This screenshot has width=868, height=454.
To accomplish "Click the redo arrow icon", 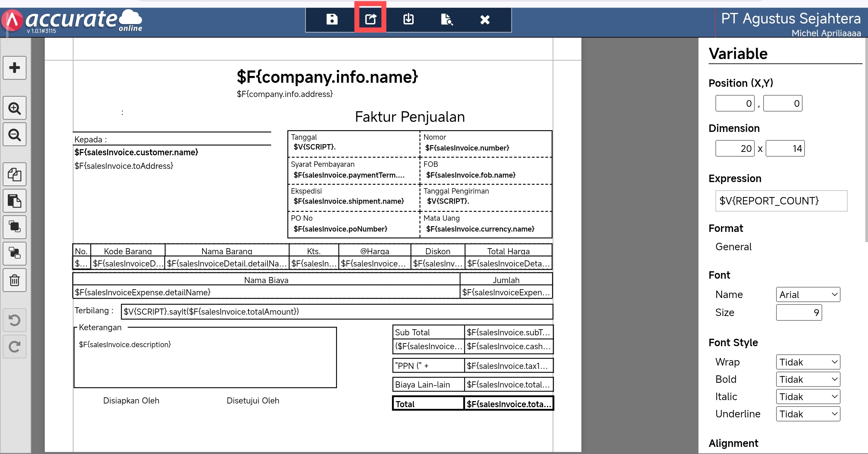I will pos(15,347).
